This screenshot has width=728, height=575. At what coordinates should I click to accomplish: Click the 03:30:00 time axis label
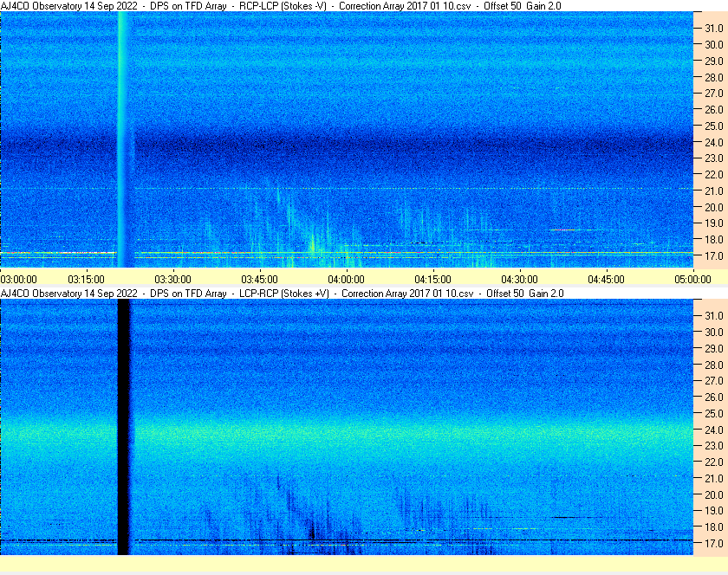pyautogui.click(x=172, y=280)
